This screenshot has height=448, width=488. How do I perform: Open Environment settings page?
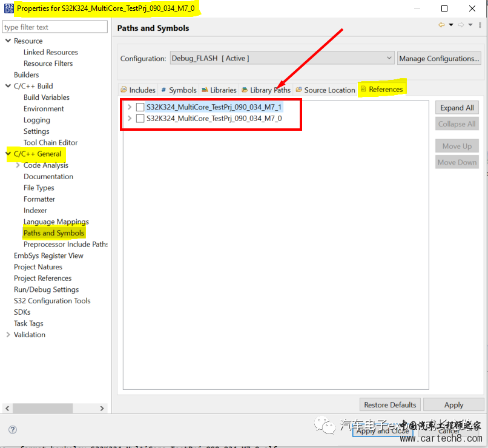point(44,108)
